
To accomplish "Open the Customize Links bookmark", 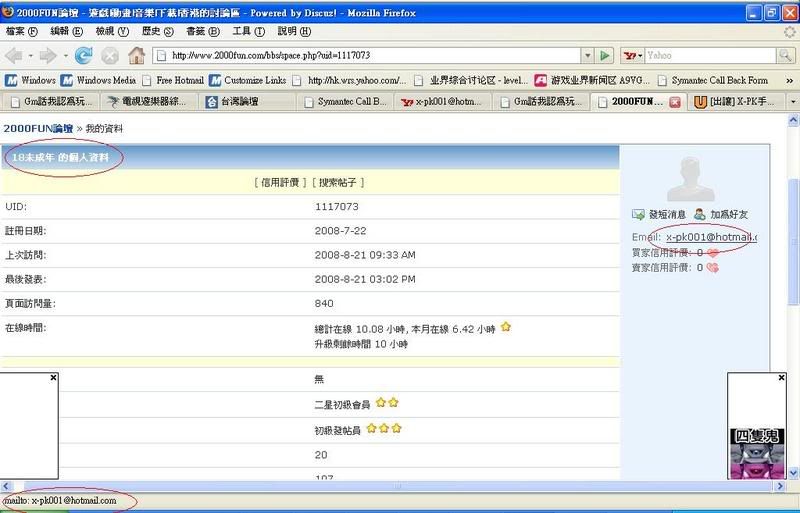I will tap(247, 81).
